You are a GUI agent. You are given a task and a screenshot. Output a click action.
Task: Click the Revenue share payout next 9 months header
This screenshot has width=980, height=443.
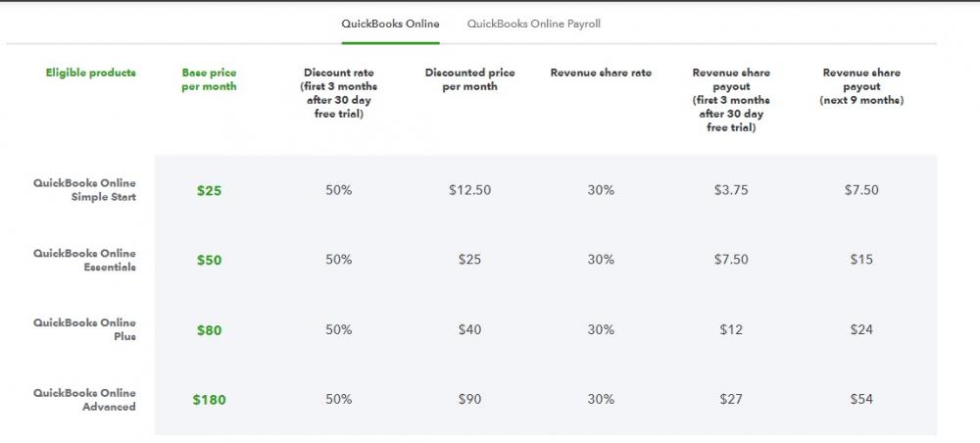coord(861,86)
